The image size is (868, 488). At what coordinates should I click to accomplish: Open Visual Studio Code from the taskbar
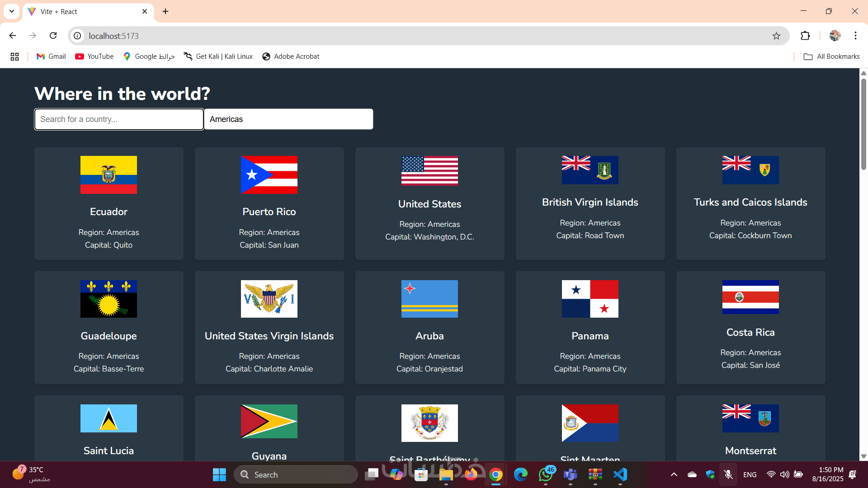click(x=620, y=474)
